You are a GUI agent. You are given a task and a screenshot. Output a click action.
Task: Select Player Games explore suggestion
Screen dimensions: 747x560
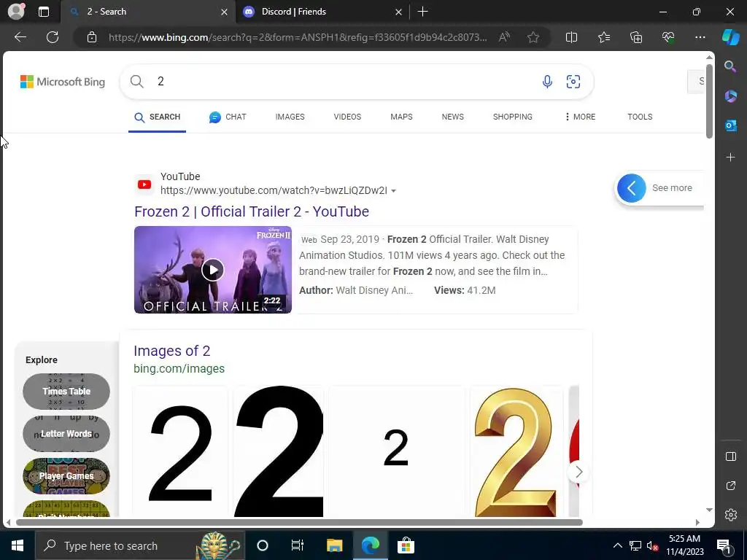click(x=66, y=475)
